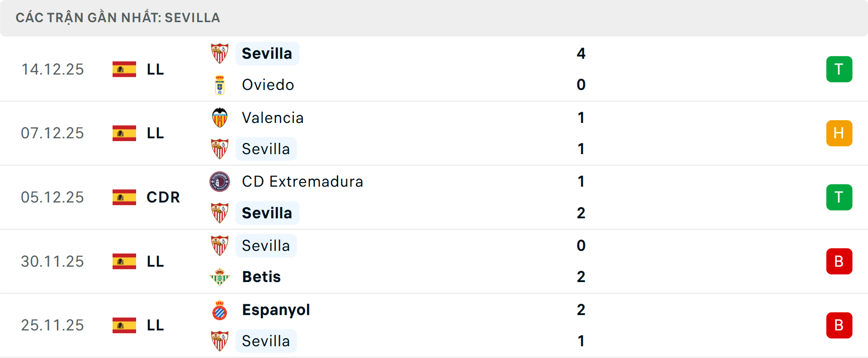Click the red B badge for the Betis loss
Screen dimensions: 868x358
(840, 261)
